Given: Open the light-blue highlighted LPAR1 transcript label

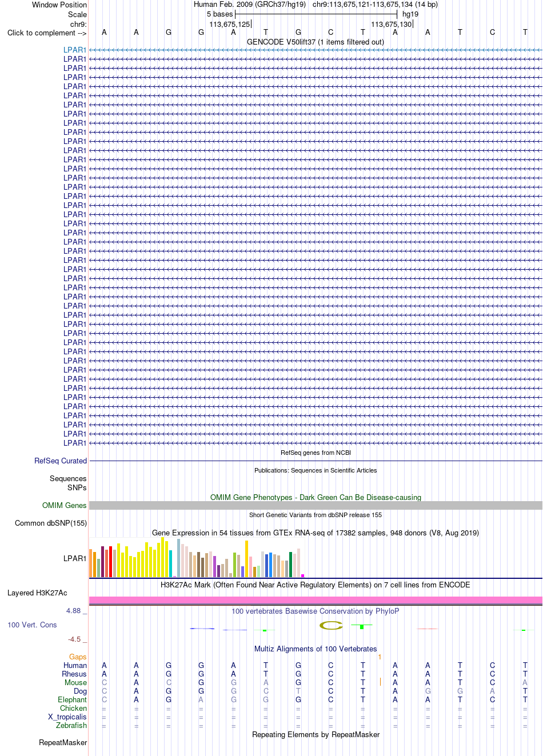Looking at the screenshot, I should [75, 50].
